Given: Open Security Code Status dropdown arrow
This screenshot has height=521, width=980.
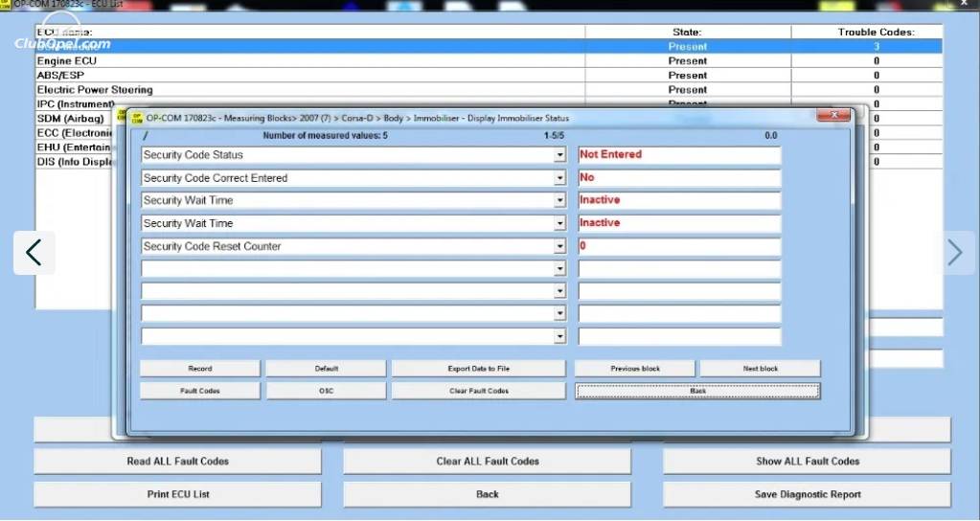Looking at the screenshot, I should point(560,155).
